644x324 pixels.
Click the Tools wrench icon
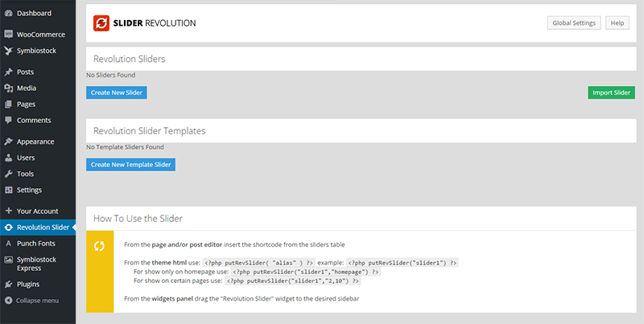click(x=8, y=174)
